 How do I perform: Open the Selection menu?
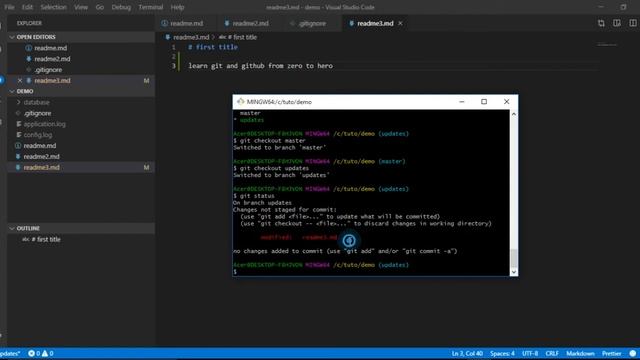[53, 7]
